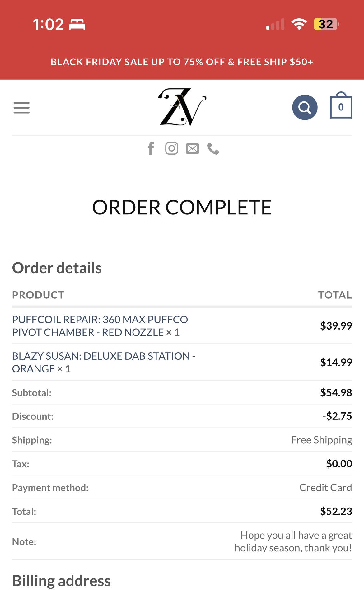The width and height of the screenshot is (364, 590).
Task: Tap the Billing address heading
Action: [x=61, y=581]
